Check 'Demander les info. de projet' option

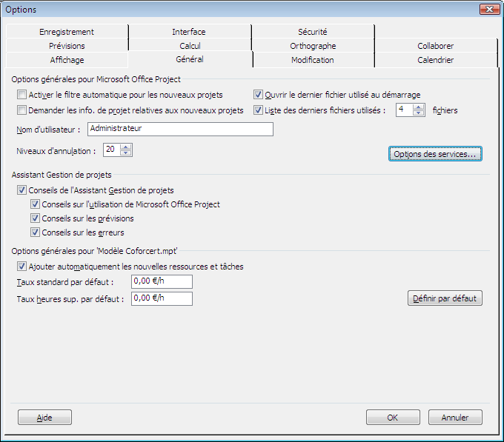[x=21, y=110]
